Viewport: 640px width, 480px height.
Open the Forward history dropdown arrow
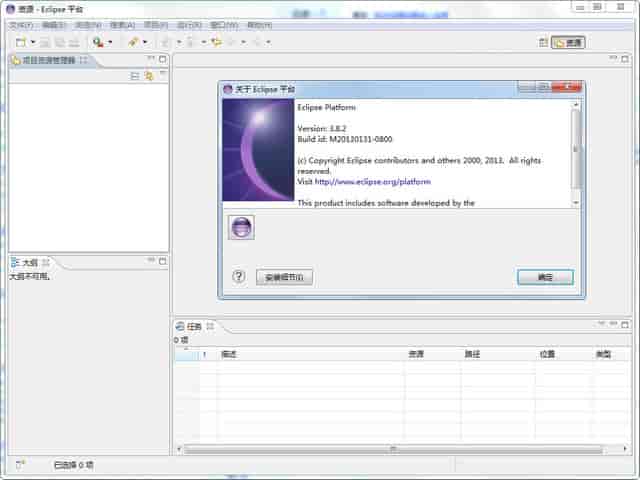pyautogui.click(x=268, y=42)
